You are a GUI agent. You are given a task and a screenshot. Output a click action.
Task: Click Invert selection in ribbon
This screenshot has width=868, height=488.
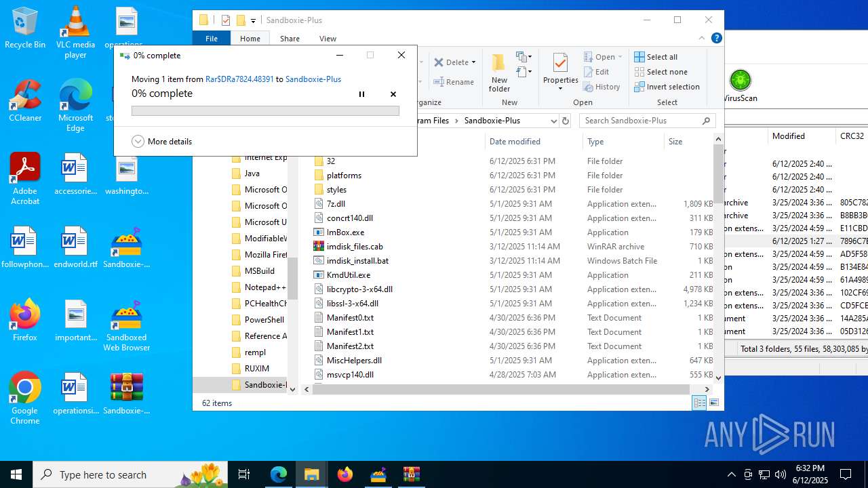coord(667,87)
